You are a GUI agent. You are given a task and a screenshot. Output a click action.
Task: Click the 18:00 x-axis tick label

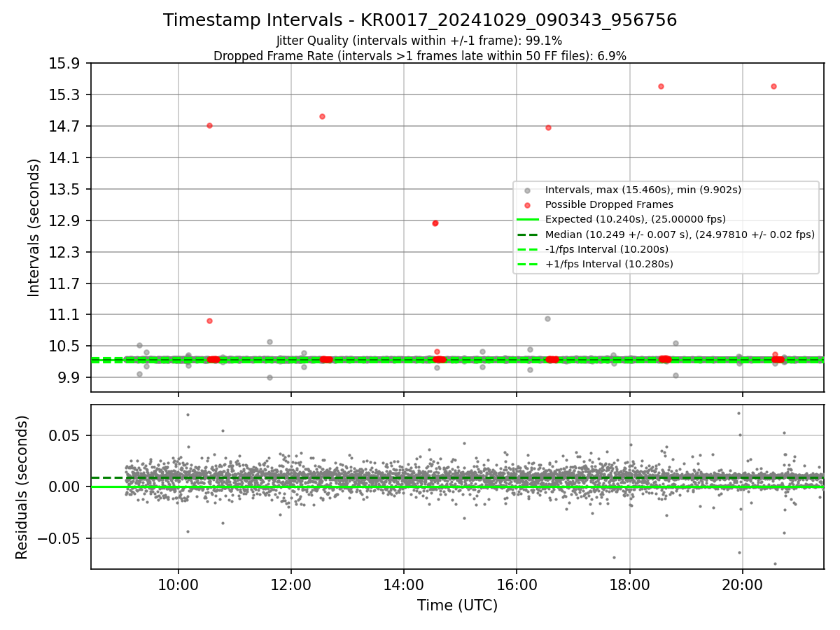(x=629, y=584)
